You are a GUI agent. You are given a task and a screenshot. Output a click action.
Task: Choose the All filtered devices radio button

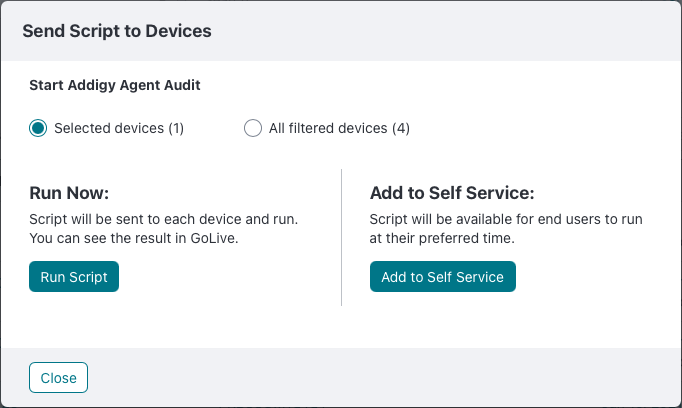pos(253,128)
